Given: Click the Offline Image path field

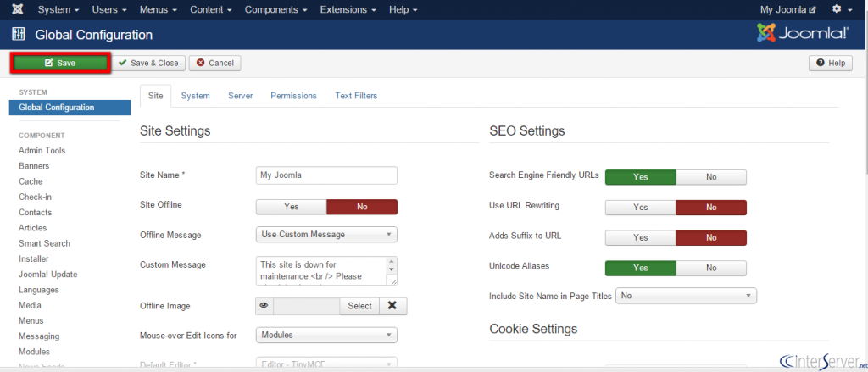Looking at the screenshot, I should 307,306.
